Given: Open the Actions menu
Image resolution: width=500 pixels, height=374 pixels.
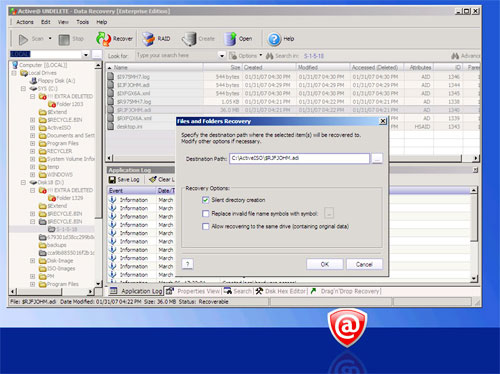Looking at the screenshot, I should click(25, 22).
